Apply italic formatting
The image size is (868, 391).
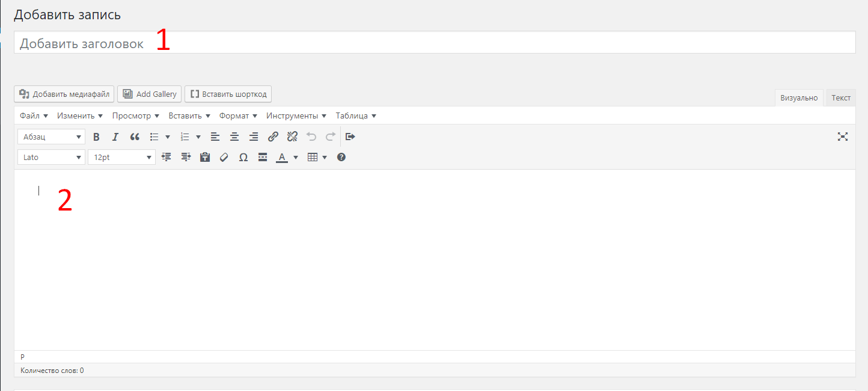pyautogui.click(x=115, y=137)
